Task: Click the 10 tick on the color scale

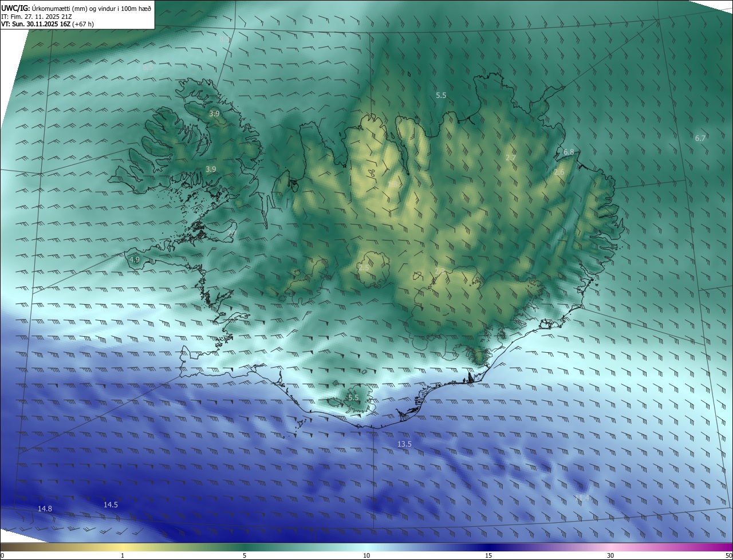Action: (366, 555)
